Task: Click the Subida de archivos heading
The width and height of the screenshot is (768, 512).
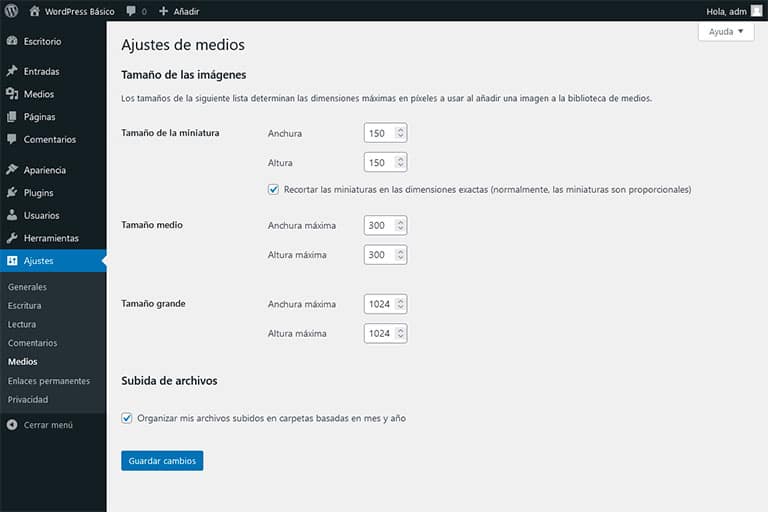Action: (169, 381)
